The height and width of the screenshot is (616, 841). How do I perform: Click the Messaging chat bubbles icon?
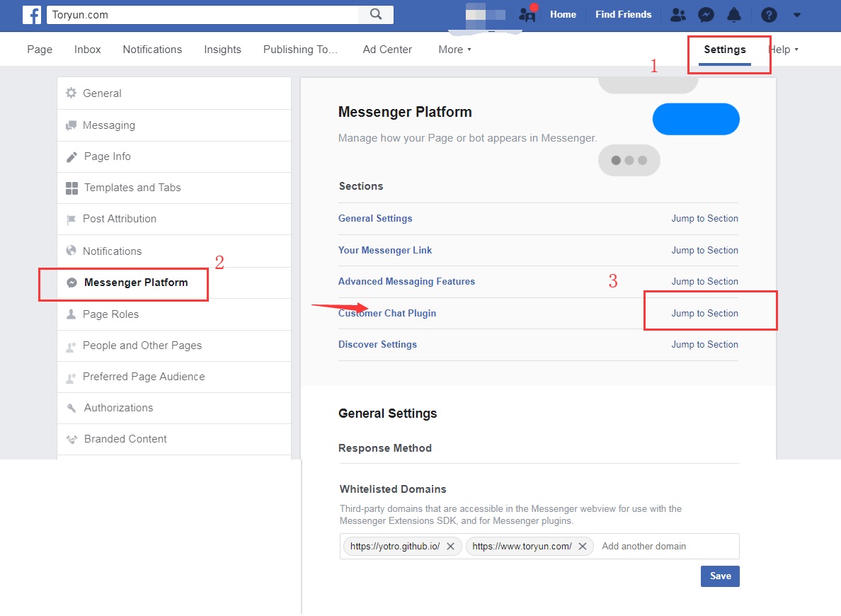point(71,125)
